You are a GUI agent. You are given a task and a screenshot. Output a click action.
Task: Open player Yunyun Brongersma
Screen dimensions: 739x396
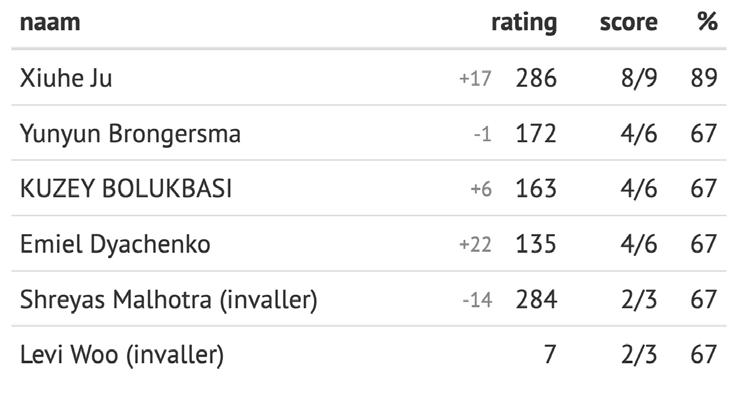(x=130, y=133)
